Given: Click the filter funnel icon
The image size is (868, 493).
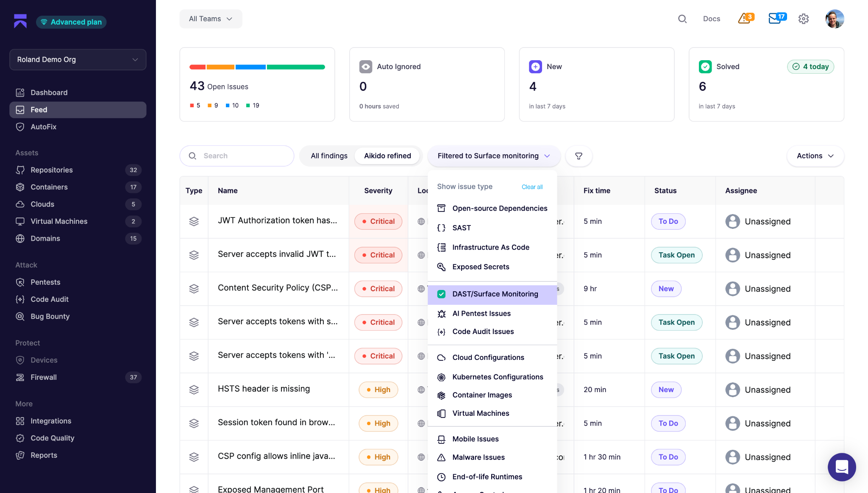Looking at the screenshot, I should [x=579, y=156].
